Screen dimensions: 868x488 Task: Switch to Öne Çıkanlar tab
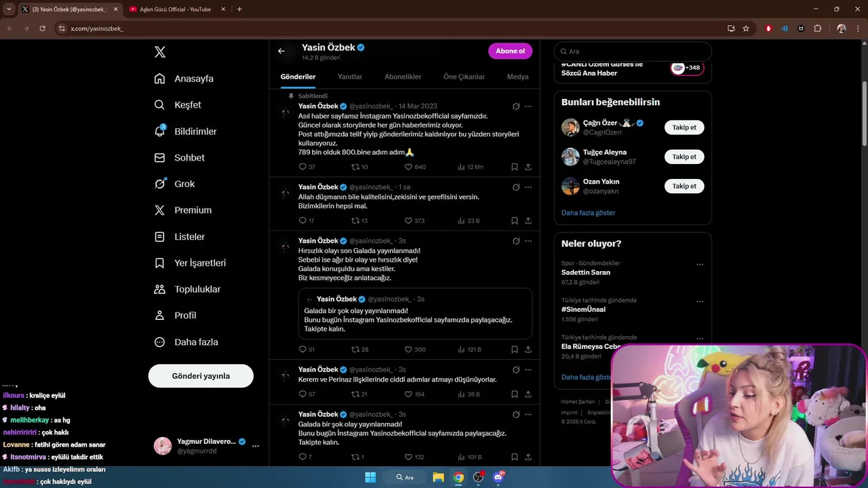coord(464,77)
